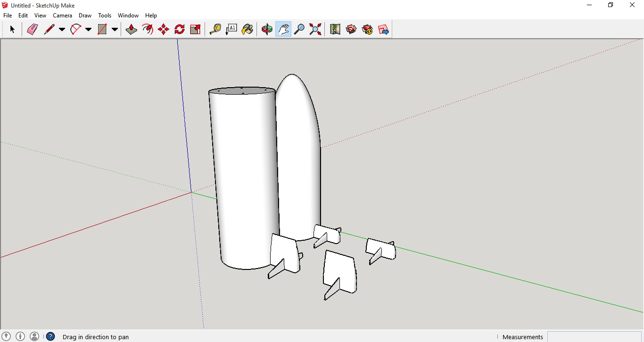Viewport: 644px width, 342px height.
Task: Open the 3D Warehouse
Action: click(351, 30)
